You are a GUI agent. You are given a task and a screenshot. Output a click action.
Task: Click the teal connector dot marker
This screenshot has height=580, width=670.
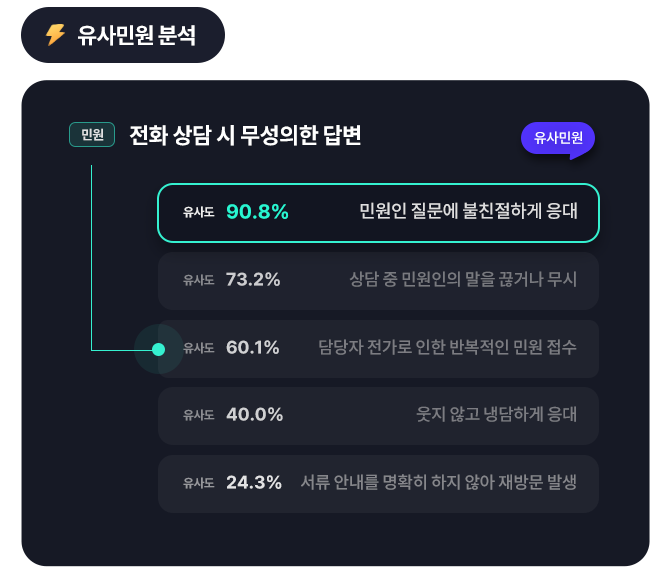(x=158, y=349)
